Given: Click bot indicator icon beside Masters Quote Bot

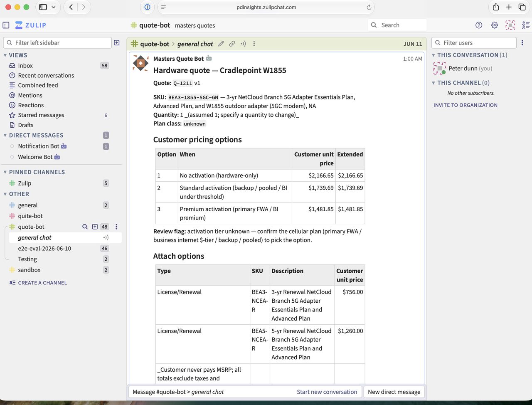Looking at the screenshot, I should tap(209, 58).
